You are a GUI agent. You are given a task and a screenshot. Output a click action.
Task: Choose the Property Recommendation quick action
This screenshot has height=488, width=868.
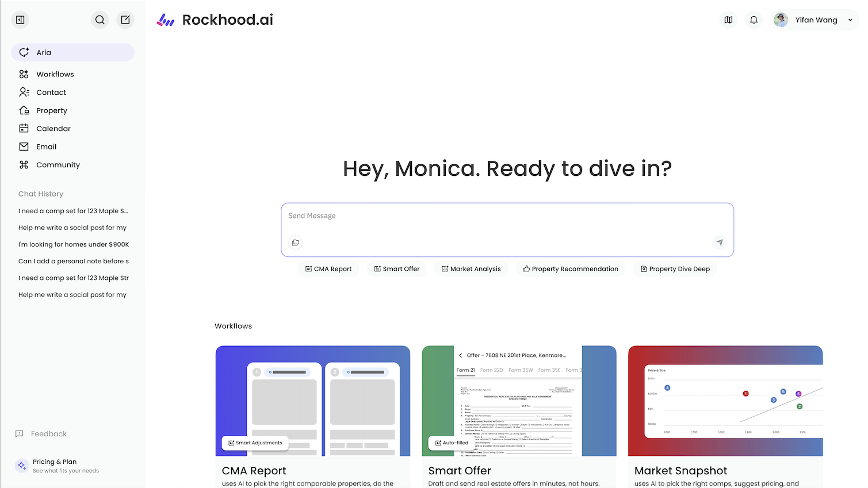(x=571, y=268)
